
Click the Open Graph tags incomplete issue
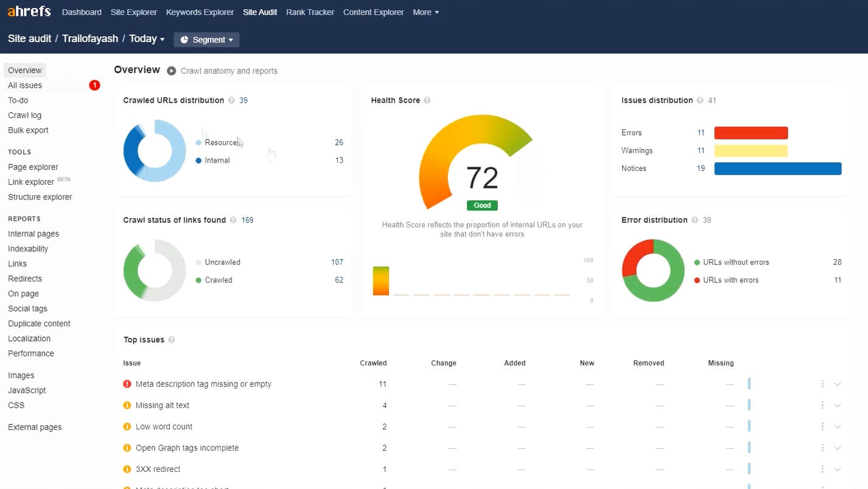coord(187,448)
